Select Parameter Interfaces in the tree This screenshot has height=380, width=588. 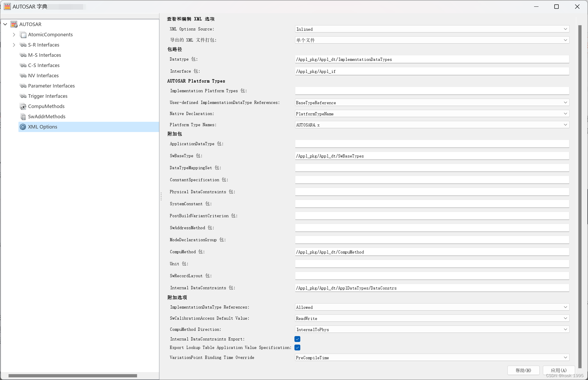[x=51, y=86]
